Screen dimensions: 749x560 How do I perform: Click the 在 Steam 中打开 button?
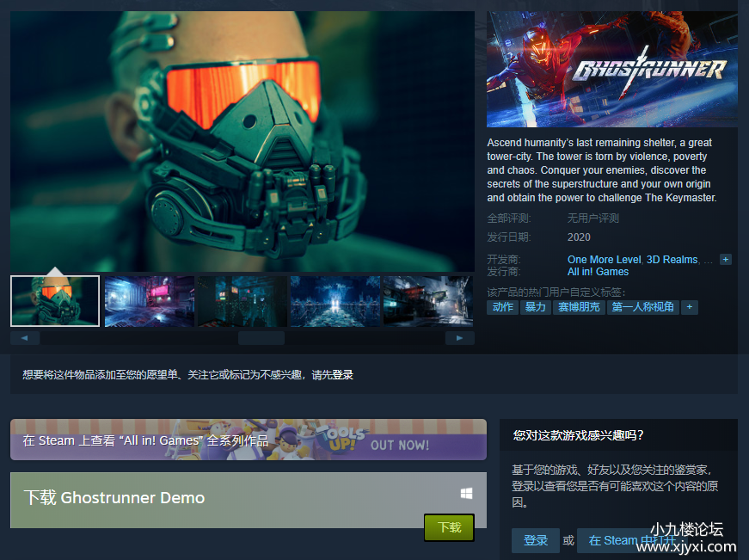(x=632, y=540)
